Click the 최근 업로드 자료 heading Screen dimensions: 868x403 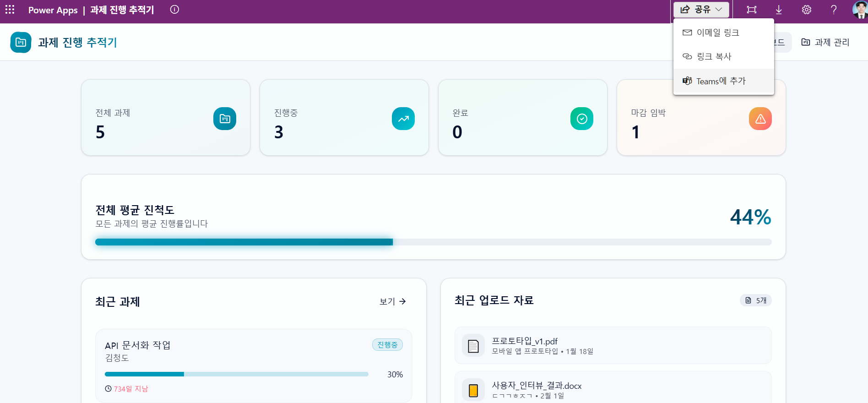494,300
